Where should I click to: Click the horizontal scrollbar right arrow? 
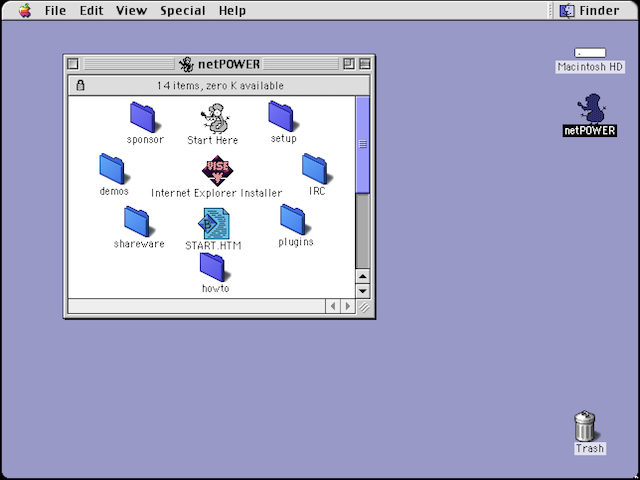pos(348,306)
